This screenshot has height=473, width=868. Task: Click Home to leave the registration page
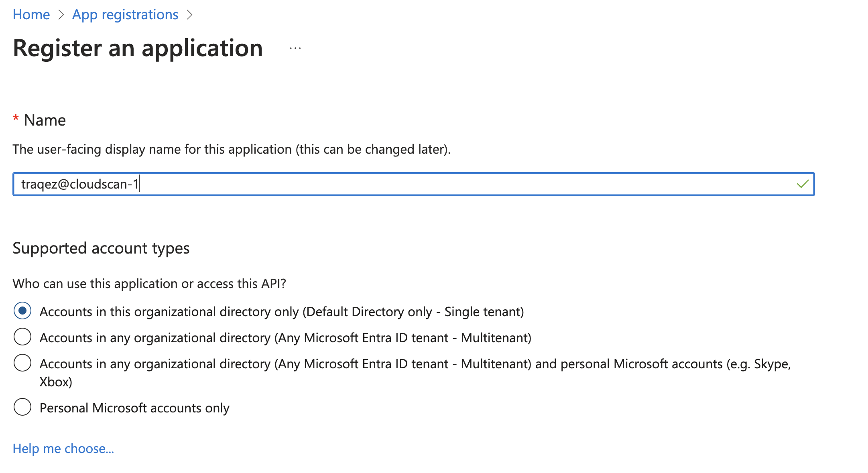[31, 14]
